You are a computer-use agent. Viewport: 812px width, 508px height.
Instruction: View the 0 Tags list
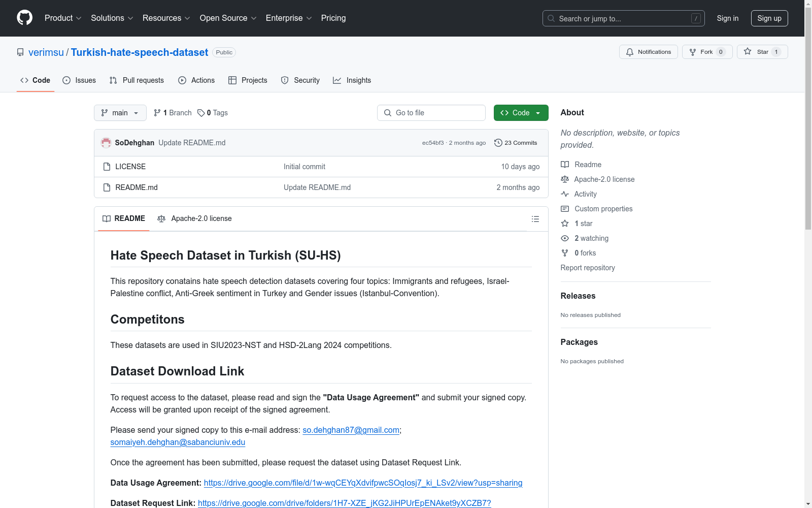[213, 113]
